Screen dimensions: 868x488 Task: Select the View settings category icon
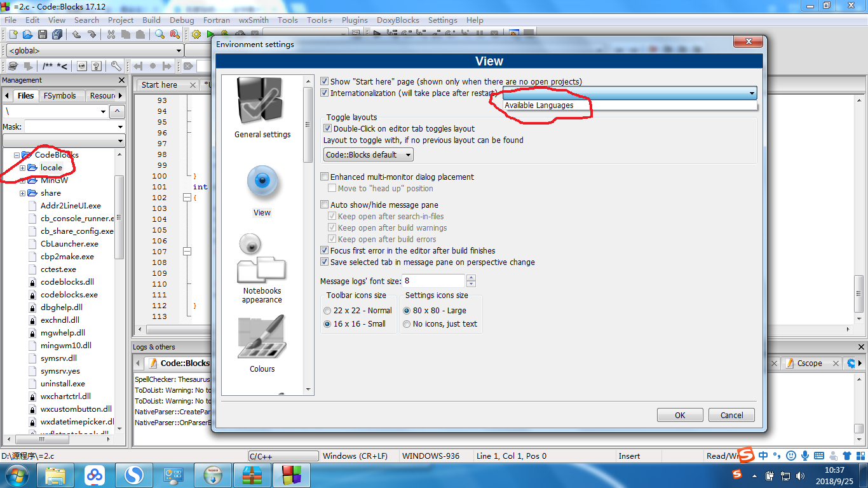(x=262, y=190)
